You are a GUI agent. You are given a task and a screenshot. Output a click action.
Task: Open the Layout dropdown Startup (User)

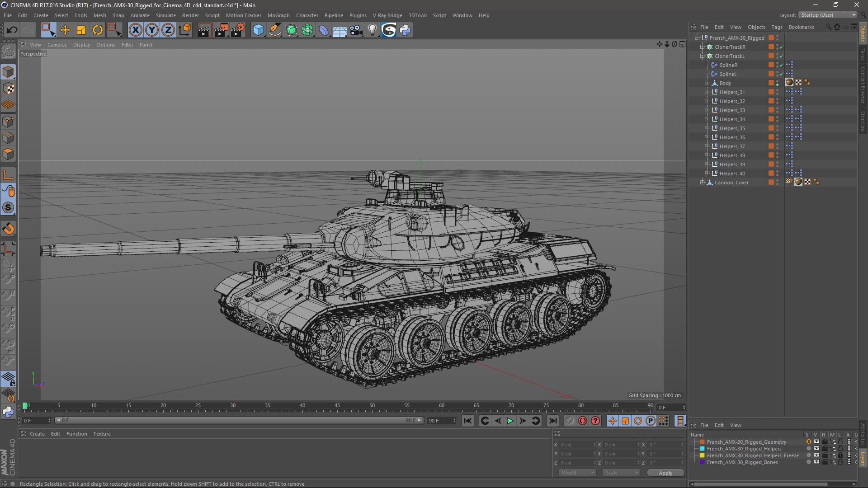pos(828,15)
